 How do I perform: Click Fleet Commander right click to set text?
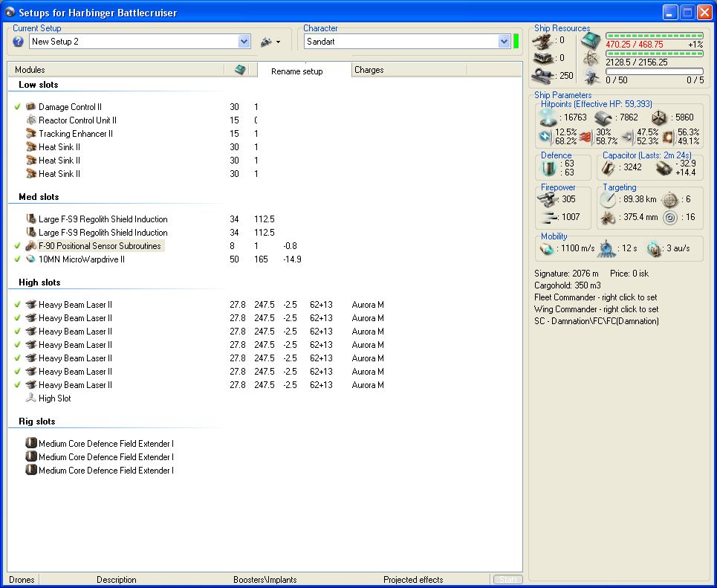click(x=596, y=297)
